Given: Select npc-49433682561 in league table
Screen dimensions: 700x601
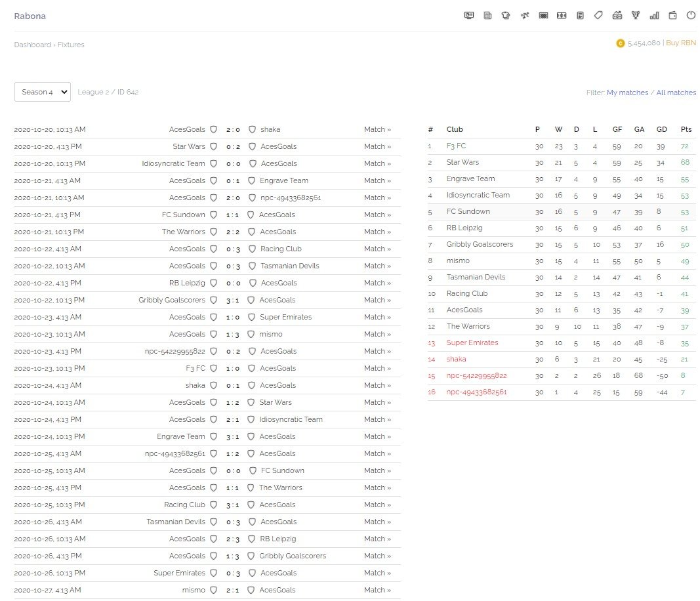Looking at the screenshot, I should pyautogui.click(x=476, y=392).
